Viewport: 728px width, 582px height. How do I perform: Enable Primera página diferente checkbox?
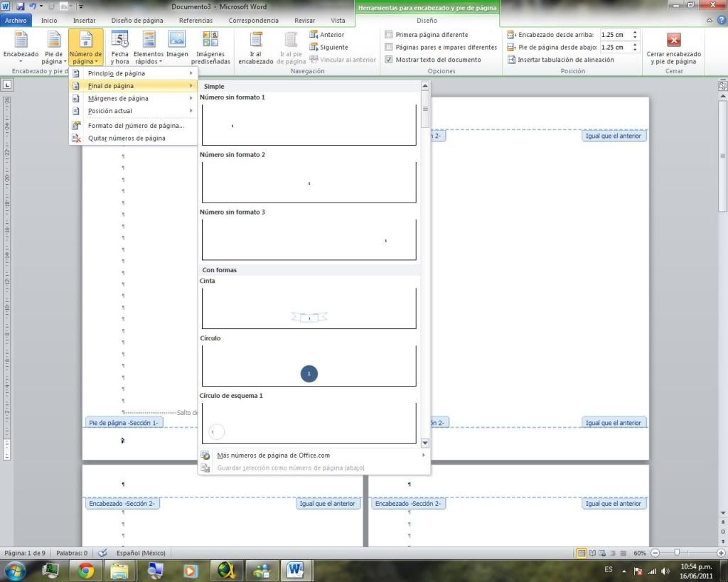pos(389,34)
